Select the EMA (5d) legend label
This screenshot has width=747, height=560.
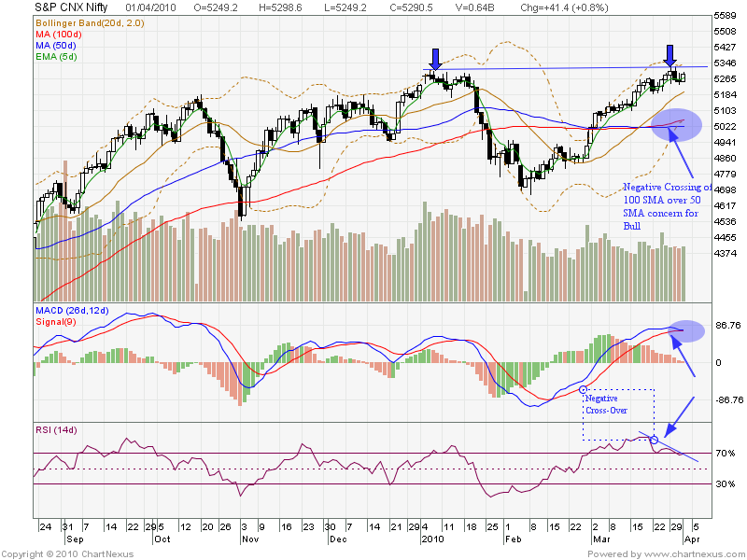[x=56, y=57]
